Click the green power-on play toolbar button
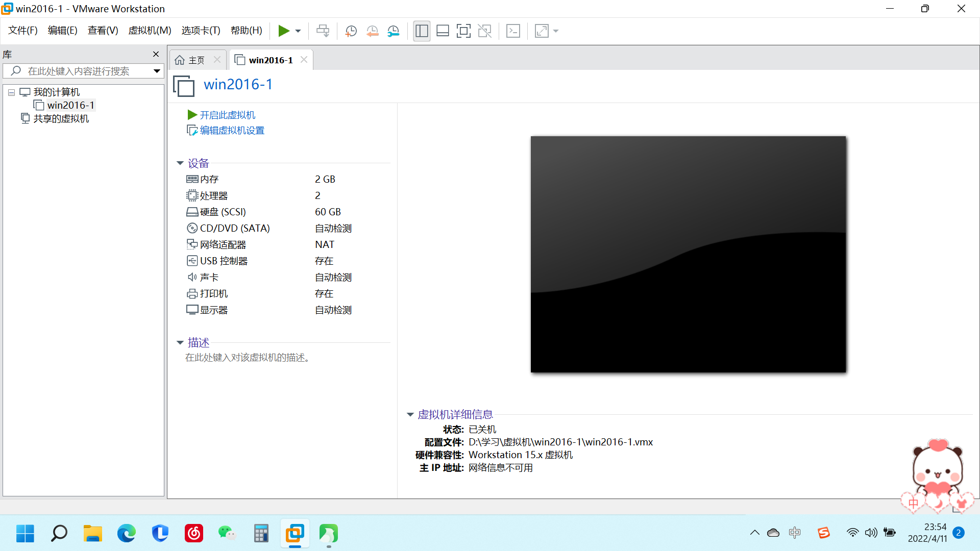 (x=283, y=31)
